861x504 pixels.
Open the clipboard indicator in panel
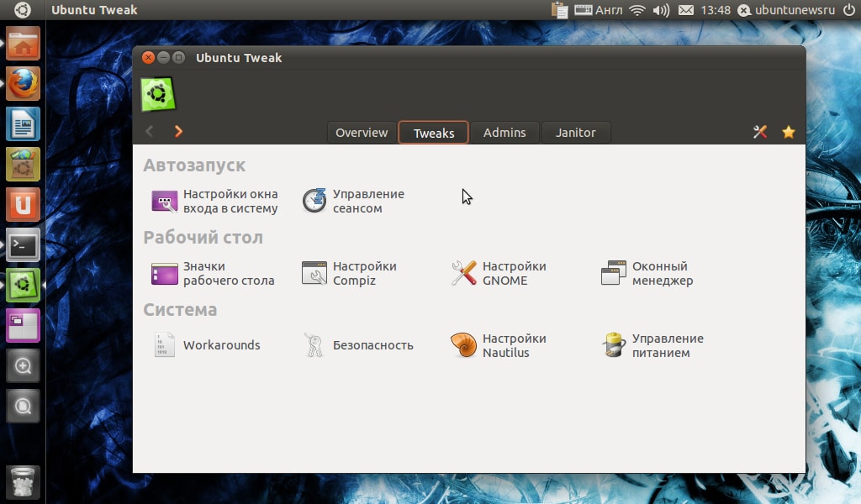point(559,10)
